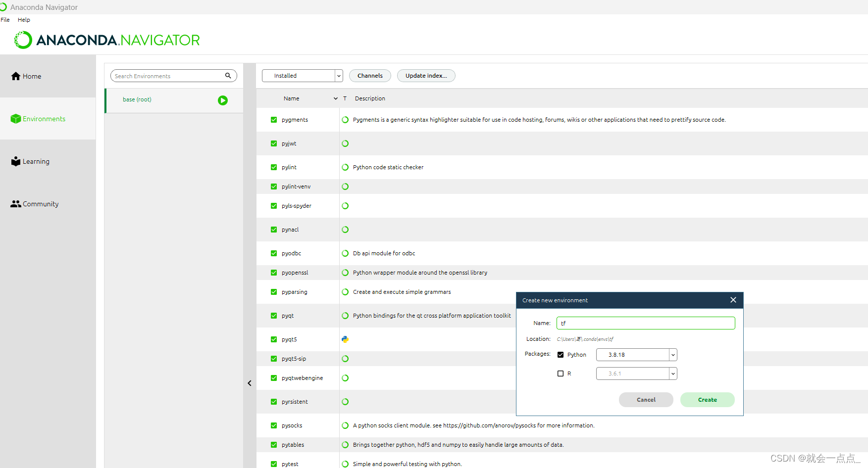Image resolution: width=868 pixels, height=468 pixels.
Task: Click the conda type icon for pytest
Action: (x=345, y=464)
